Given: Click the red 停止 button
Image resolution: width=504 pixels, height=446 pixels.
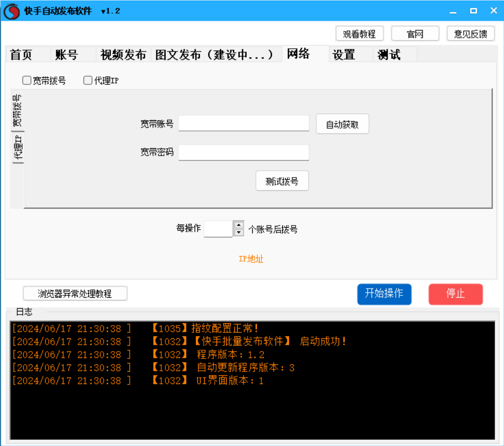Looking at the screenshot, I should click(x=456, y=294).
